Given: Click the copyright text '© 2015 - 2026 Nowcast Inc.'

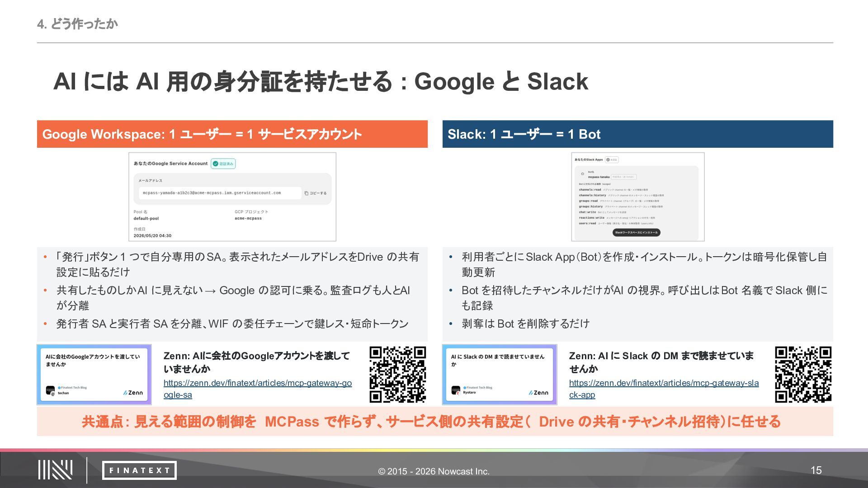Looking at the screenshot, I should (x=434, y=471).
